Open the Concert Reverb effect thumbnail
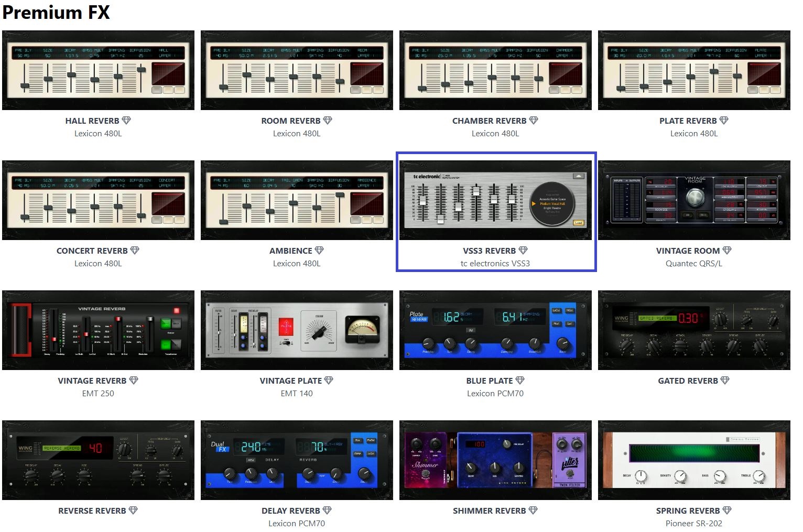Screen dimensions: 803x532 98,200
